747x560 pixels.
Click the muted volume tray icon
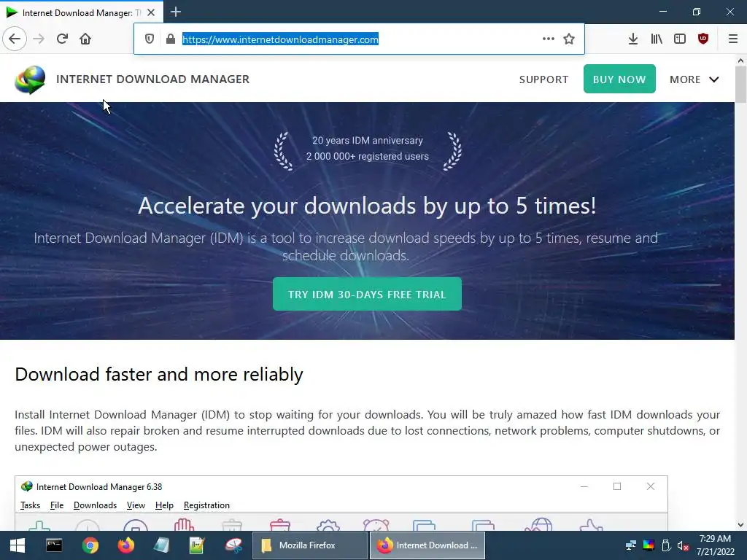pyautogui.click(x=683, y=545)
